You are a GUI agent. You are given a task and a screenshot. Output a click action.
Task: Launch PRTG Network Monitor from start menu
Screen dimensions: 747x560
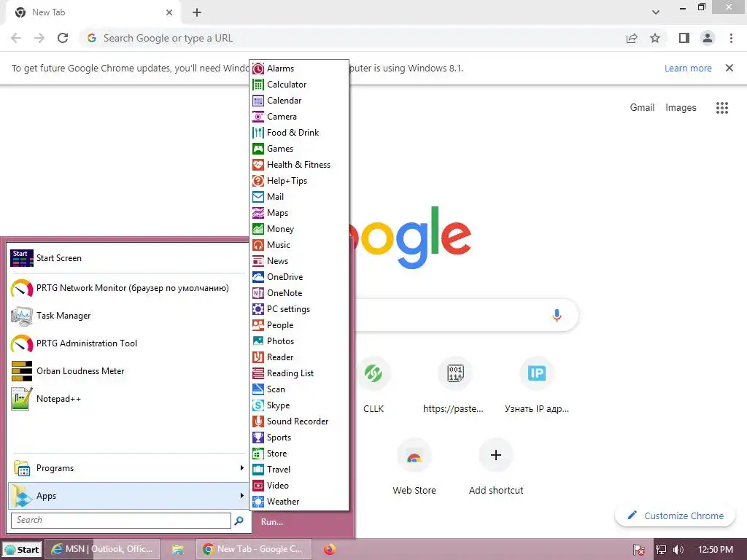[x=128, y=288]
